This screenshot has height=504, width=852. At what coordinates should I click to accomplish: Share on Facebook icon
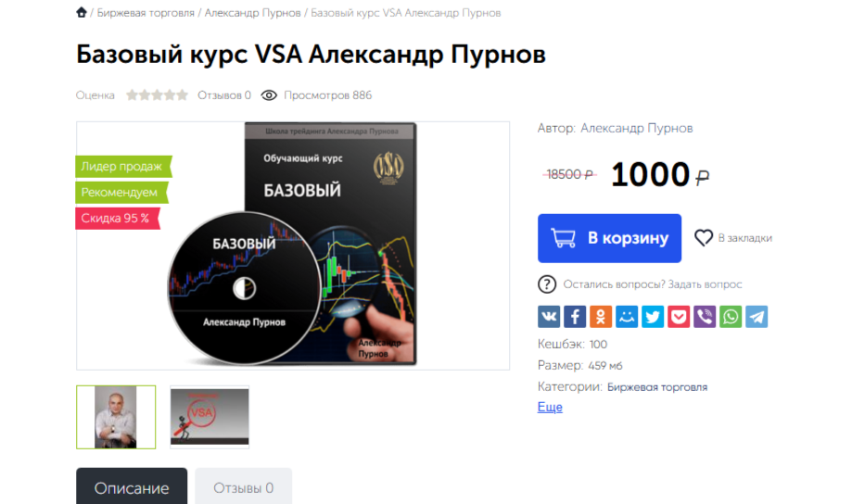pos(575,317)
